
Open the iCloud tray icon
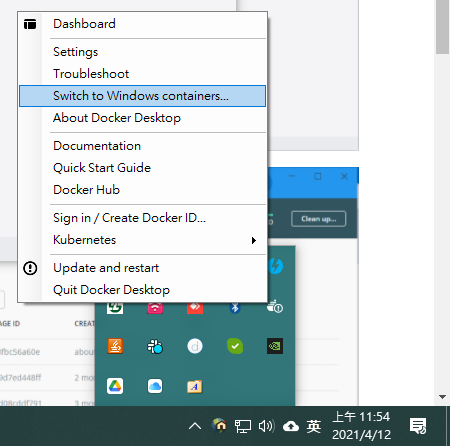pyautogui.click(x=155, y=386)
